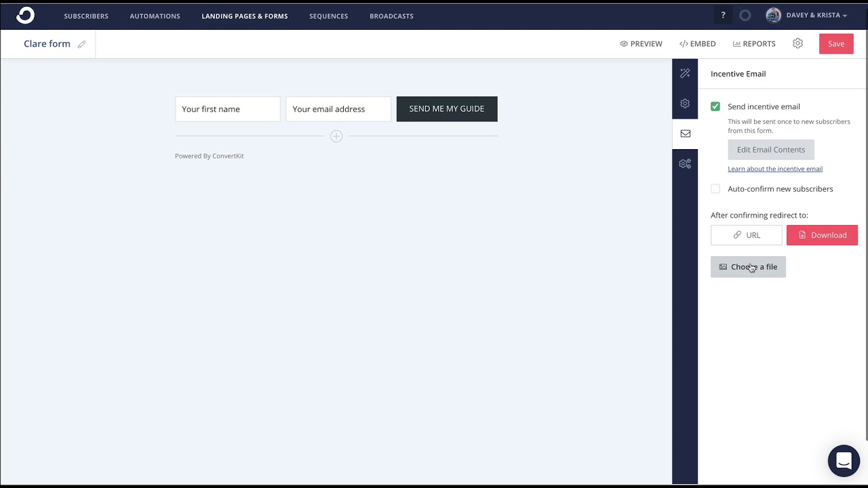The height and width of the screenshot is (488, 868).
Task: Go to Subscribers menu
Action: point(86,16)
